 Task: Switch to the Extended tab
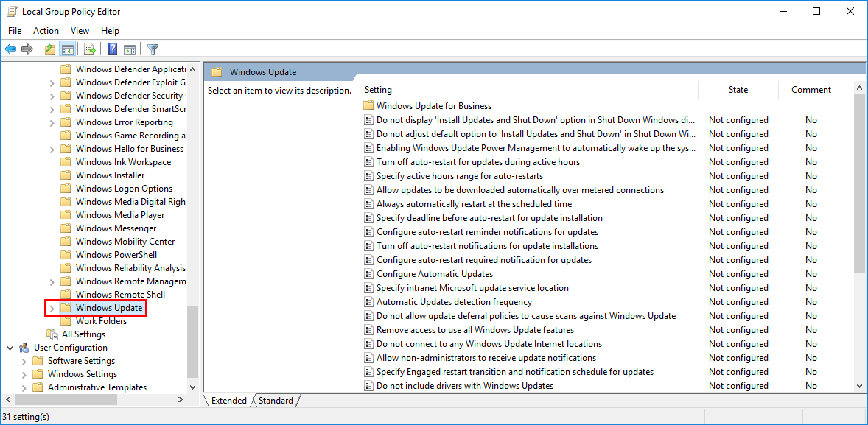pyautogui.click(x=228, y=401)
